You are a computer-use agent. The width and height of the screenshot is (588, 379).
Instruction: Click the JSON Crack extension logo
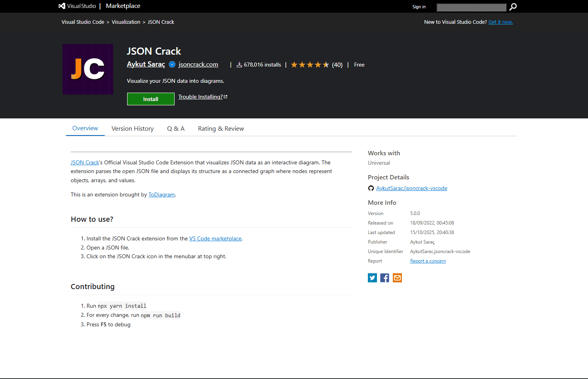tap(88, 69)
